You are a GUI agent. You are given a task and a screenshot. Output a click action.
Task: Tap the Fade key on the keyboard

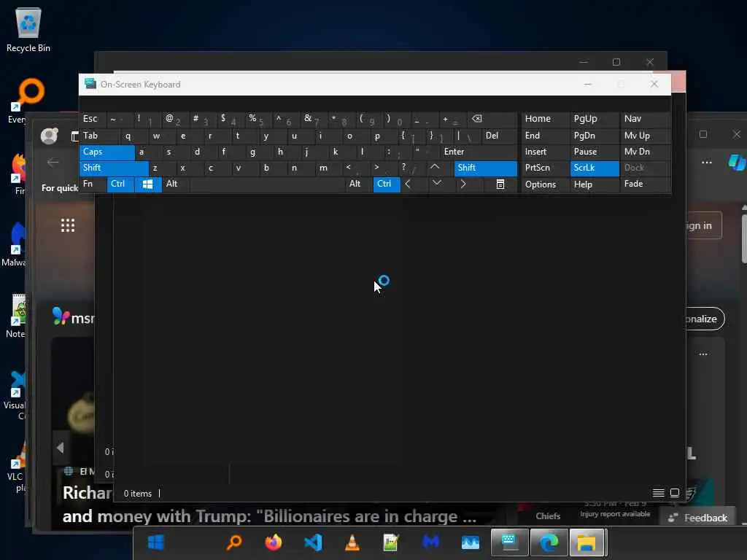[646, 184]
